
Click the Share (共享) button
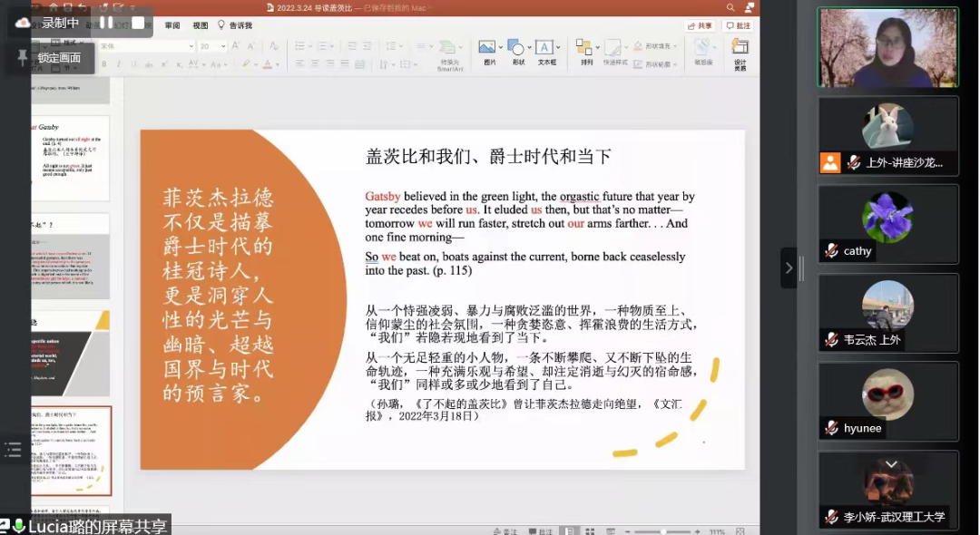point(699,25)
